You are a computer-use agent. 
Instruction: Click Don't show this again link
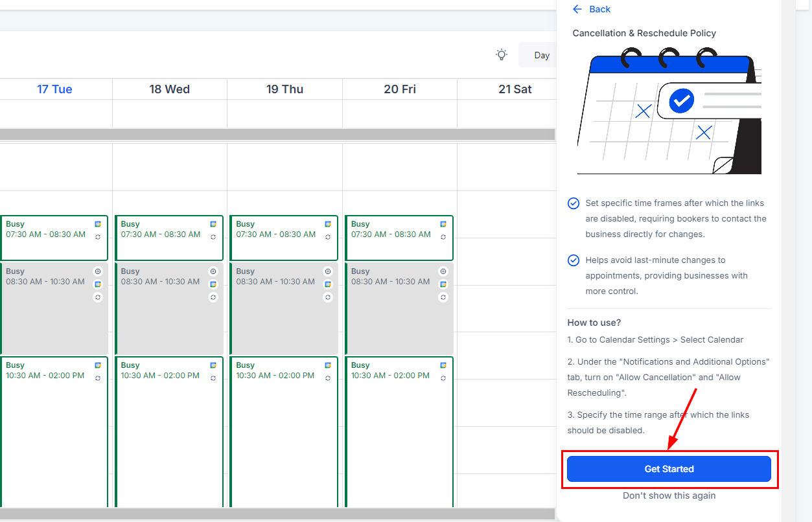pos(669,495)
